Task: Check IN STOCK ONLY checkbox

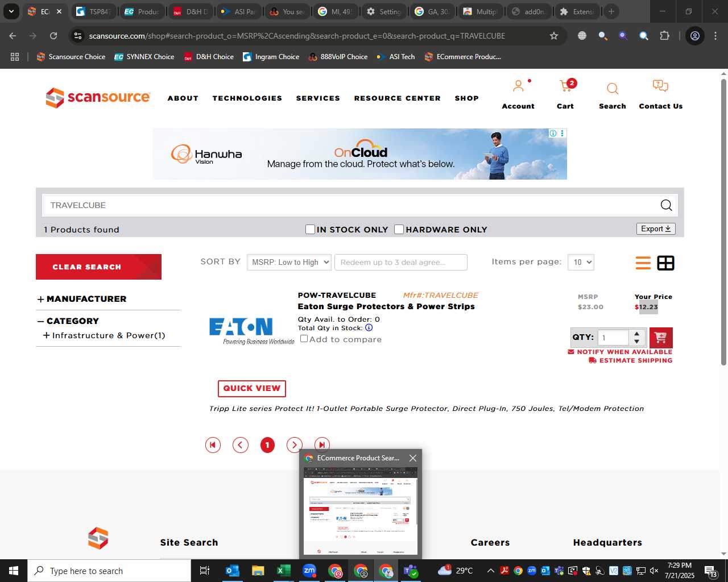Action: (310, 229)
